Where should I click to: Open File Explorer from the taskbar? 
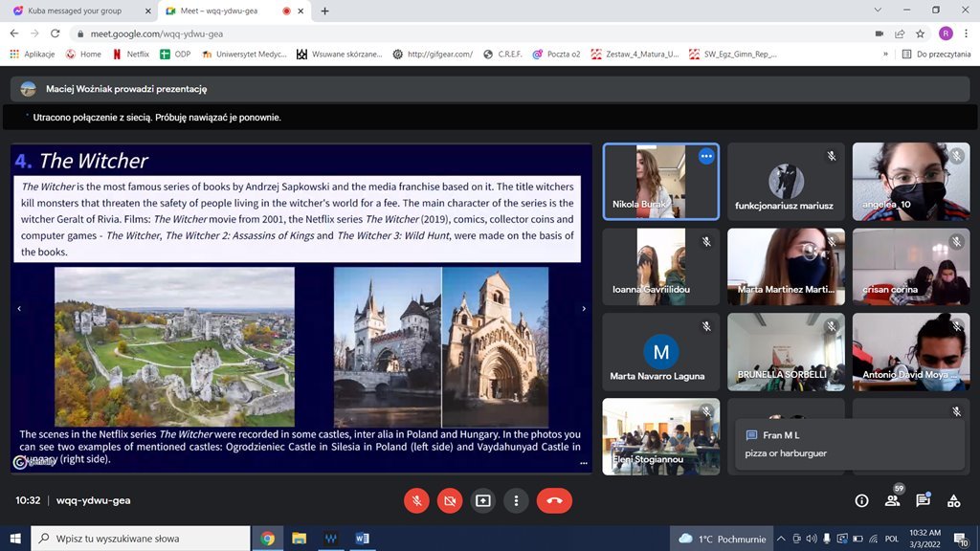coord(299,539)
